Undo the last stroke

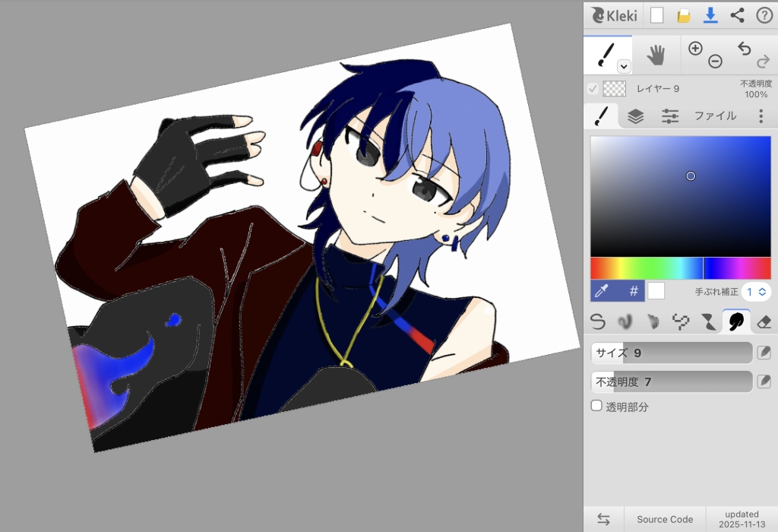point(744,49)
